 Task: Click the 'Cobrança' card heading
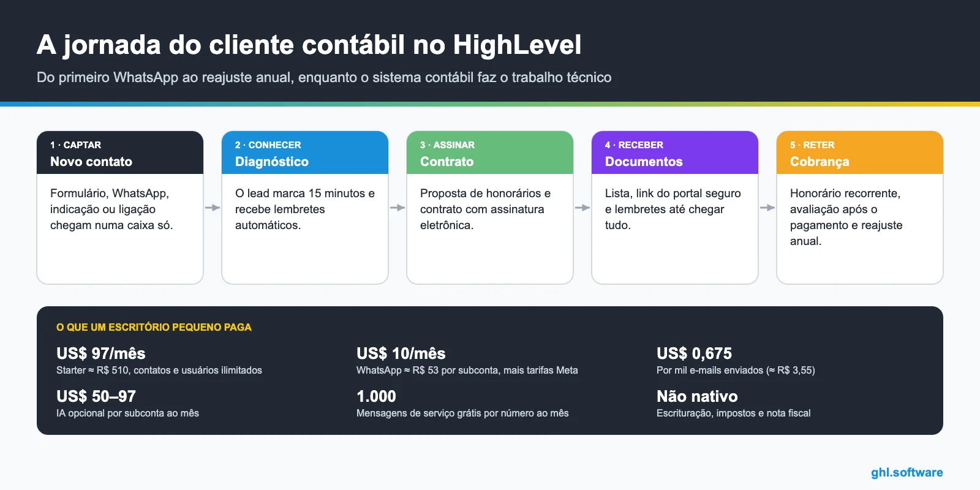click(x=820, y=162)
